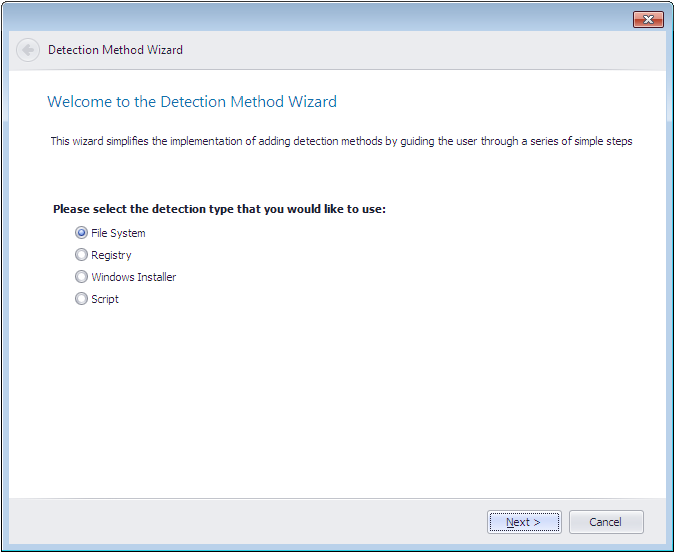Click the blue 'Welcome to the Detection Method Wizard' heading
The width and height of the screenshot is (676, 553).
click(192, 102)
